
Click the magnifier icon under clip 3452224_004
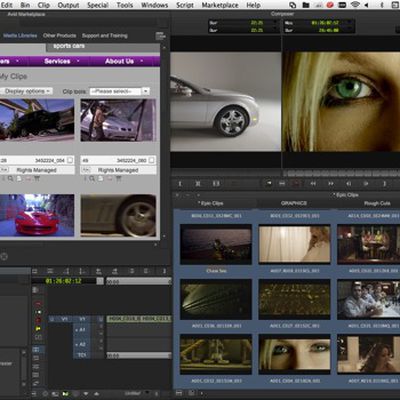coord(11,179)
